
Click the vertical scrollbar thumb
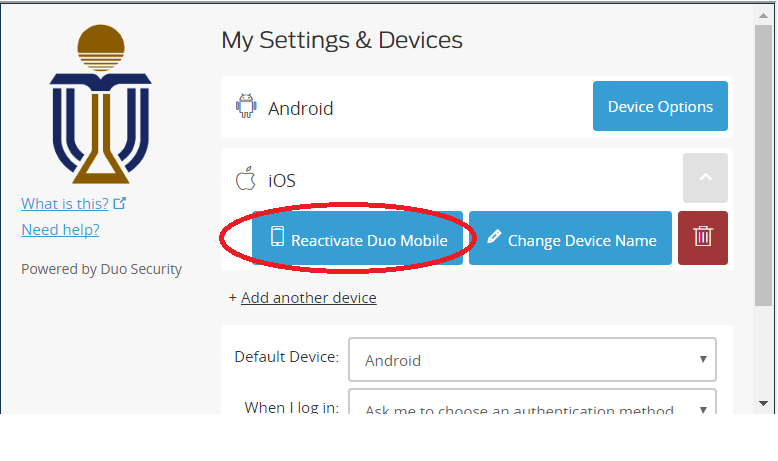point(764,166)
